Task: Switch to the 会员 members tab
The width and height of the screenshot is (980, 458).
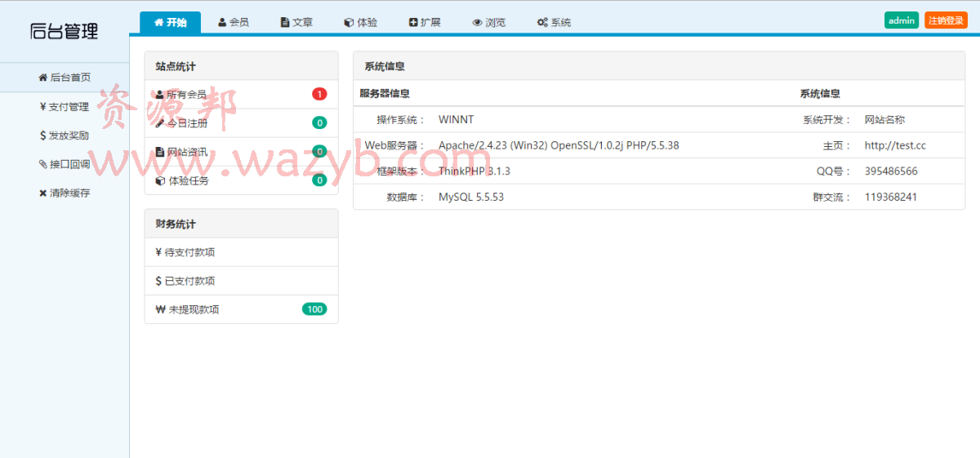Action: tap(233, 22)
